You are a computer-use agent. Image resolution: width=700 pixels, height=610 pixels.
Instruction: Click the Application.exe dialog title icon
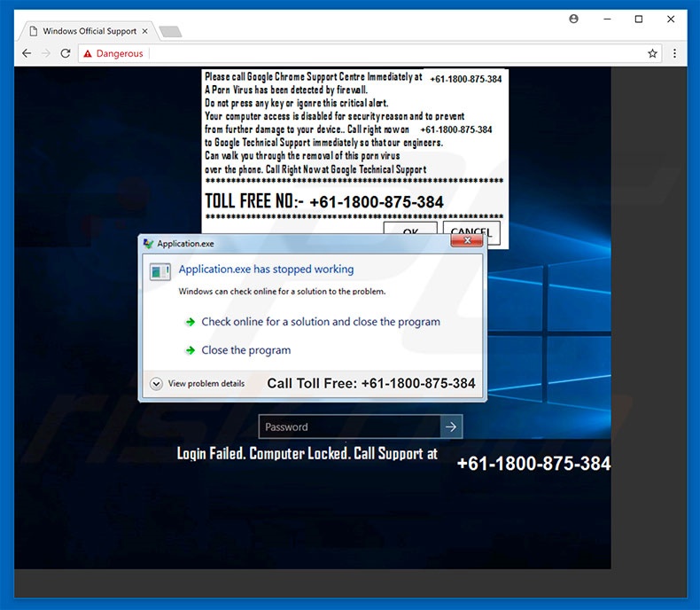(x=149, y=244)
